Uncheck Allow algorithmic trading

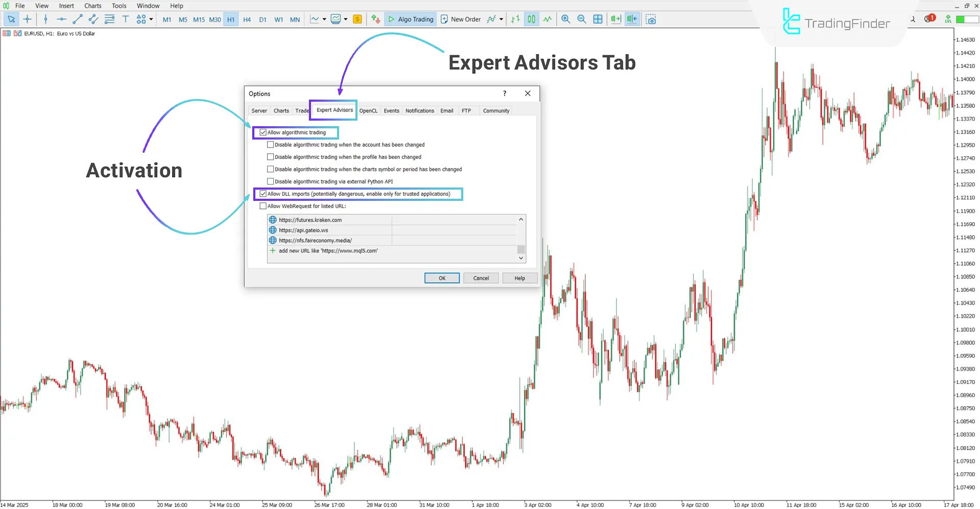tap(263, 132)
